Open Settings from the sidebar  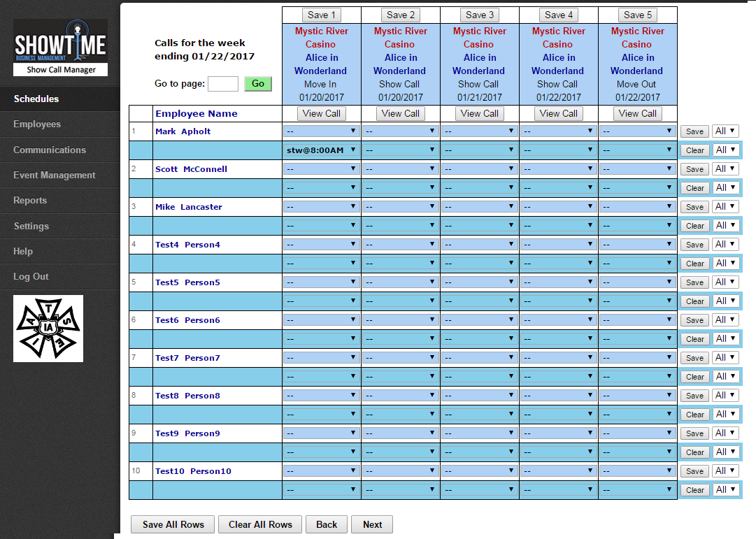(x=31, y=226)
